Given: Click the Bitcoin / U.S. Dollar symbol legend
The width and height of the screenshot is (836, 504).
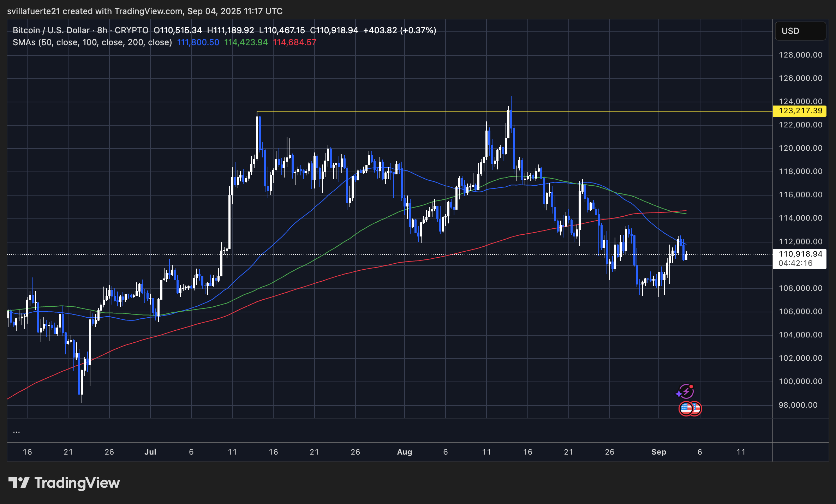Looking at the screenshot, I should (50, 30).
